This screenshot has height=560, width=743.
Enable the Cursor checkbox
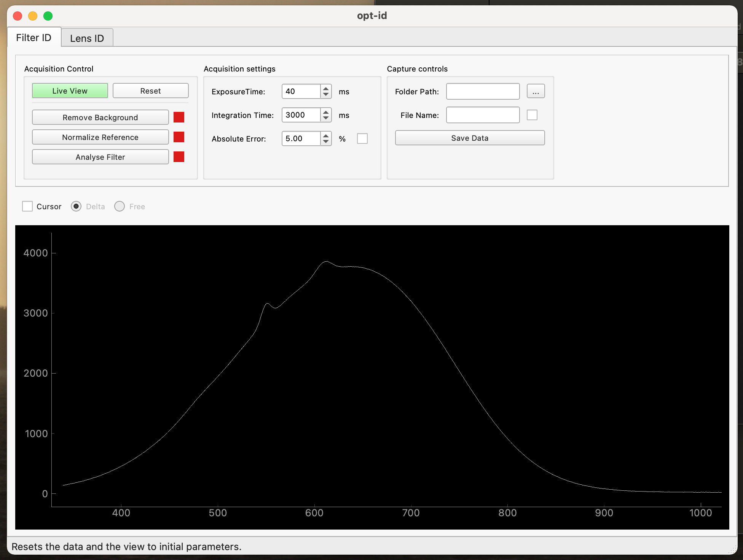[x=27, y=206]
